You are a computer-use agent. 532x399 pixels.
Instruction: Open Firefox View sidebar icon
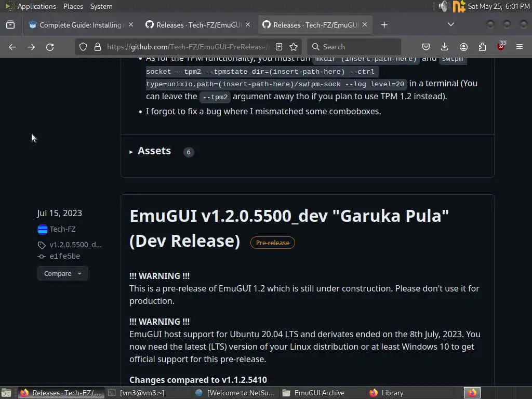(10, 25)
